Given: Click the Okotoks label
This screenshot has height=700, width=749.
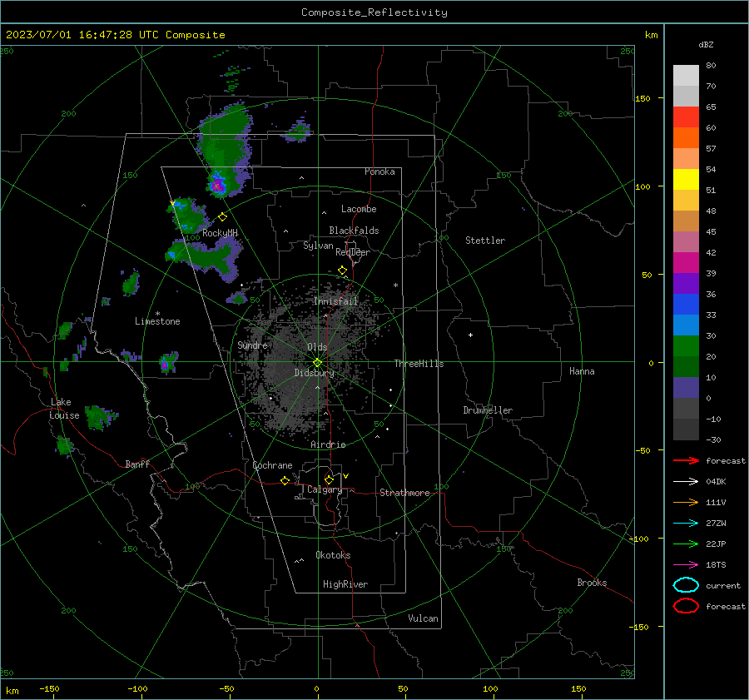Looking at the screenshot, I should click(333, 555).
